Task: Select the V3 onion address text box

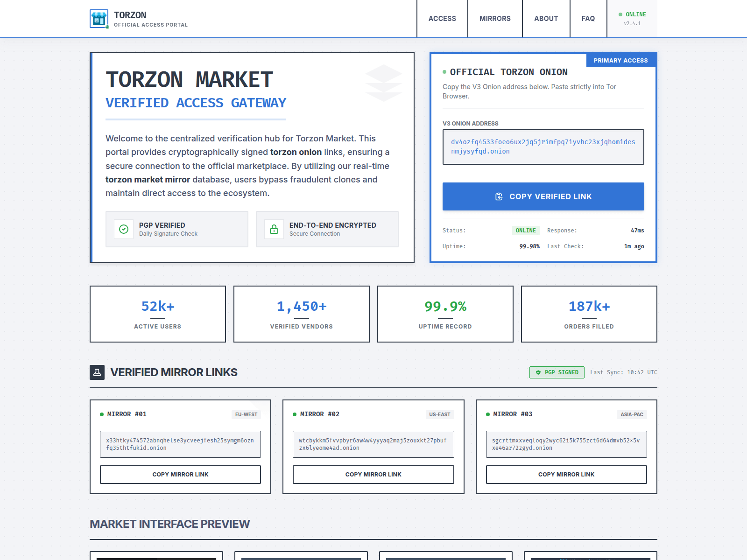Action: tap(543, 147)
